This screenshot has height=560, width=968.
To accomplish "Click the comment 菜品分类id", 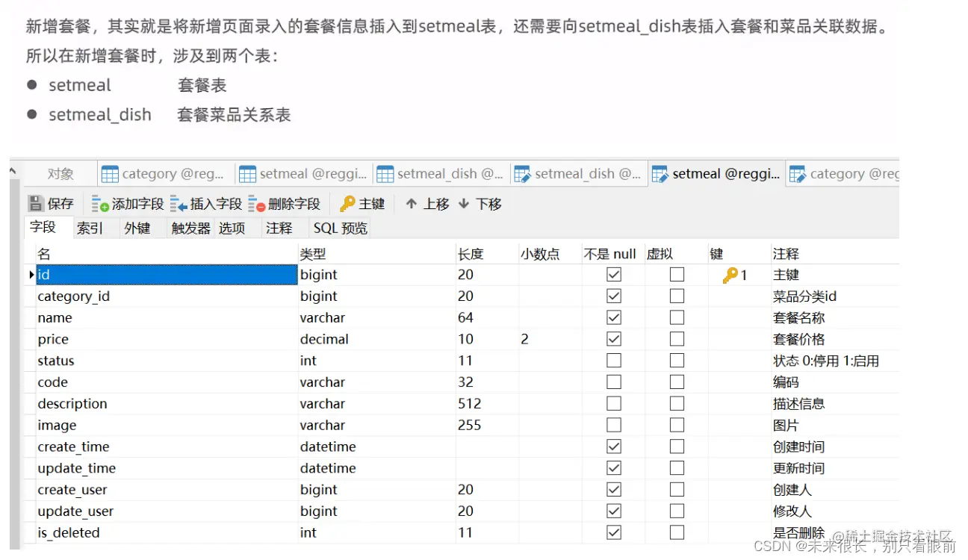I will (804, 296).
